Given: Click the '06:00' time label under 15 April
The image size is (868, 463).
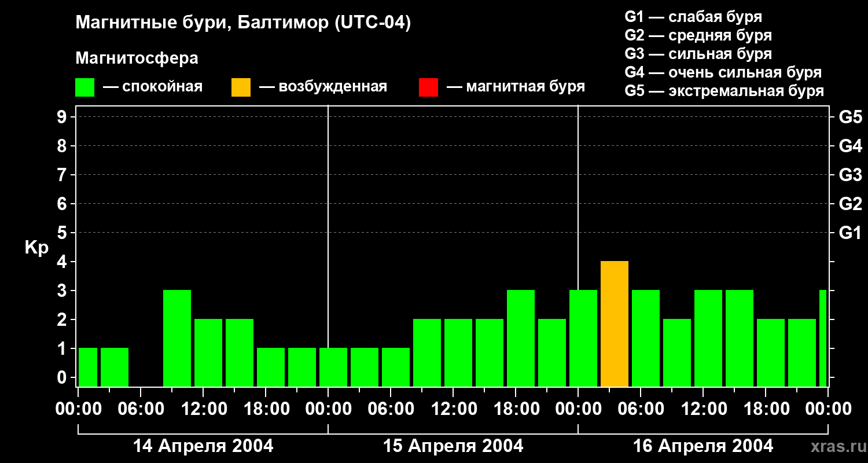Looking at the screenshot, I should 391,409.
